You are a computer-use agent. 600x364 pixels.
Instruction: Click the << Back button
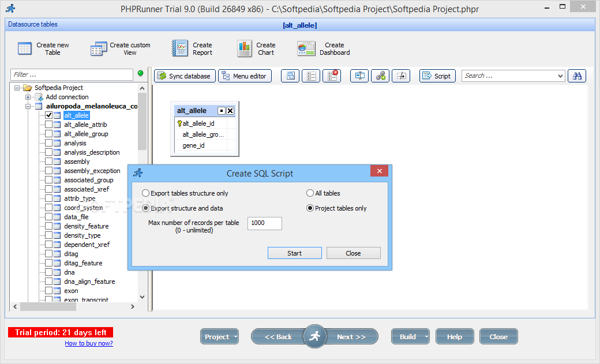click(x=278, y=337)
